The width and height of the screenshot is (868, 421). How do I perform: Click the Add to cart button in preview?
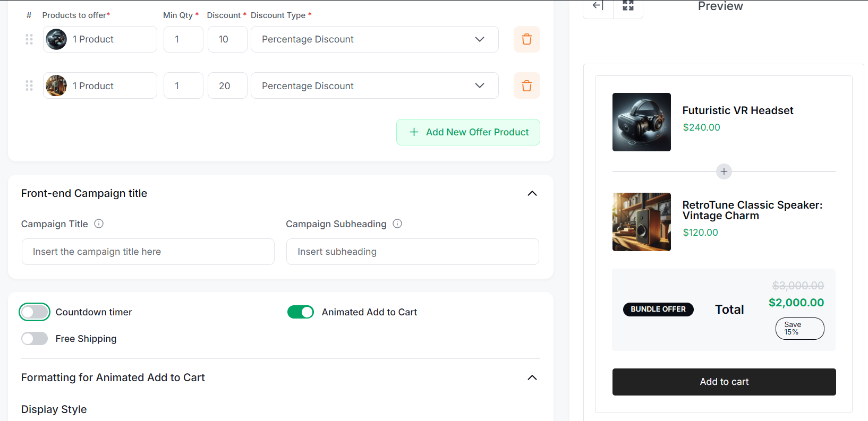point(724,382)
